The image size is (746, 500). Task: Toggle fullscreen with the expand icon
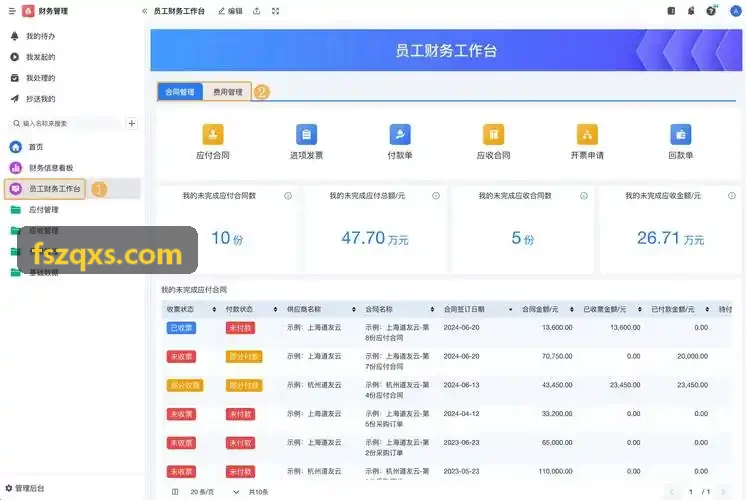point(275,11)
